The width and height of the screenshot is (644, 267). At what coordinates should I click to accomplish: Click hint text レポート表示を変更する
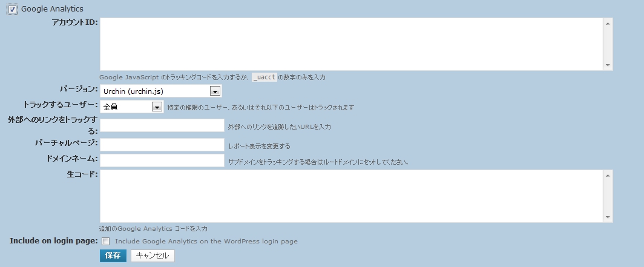(x=259, y=147)
